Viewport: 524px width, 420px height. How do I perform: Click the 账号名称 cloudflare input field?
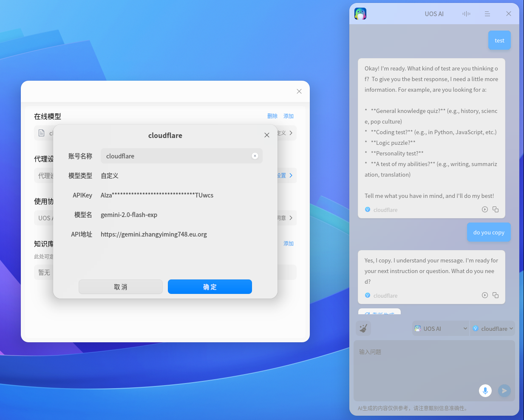tap(181, 156)
